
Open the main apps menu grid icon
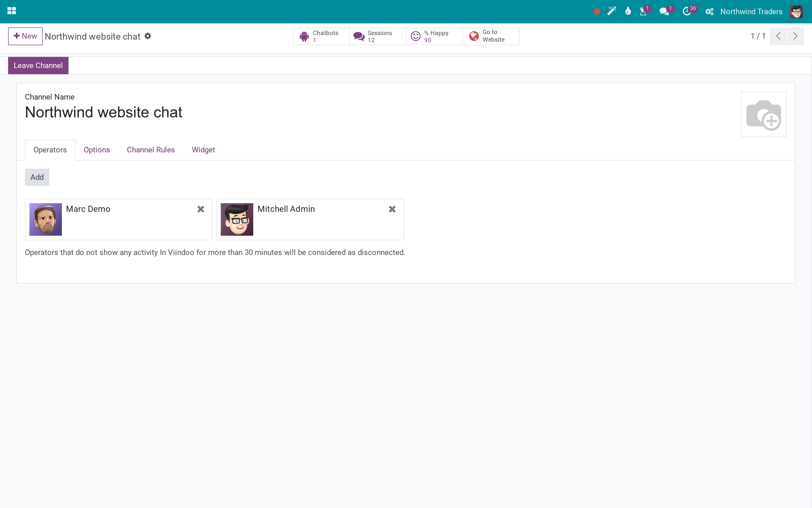pyautogui.click(x=12, y=11)
